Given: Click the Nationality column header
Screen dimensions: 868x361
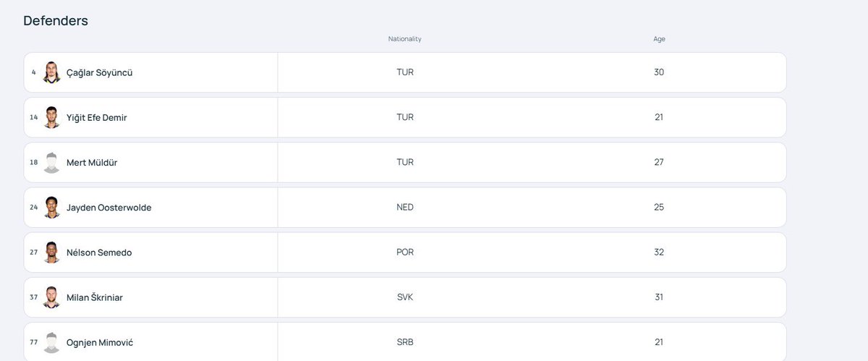Looking at the screenshot, I should pyautogui.click(x=404, y=39).
